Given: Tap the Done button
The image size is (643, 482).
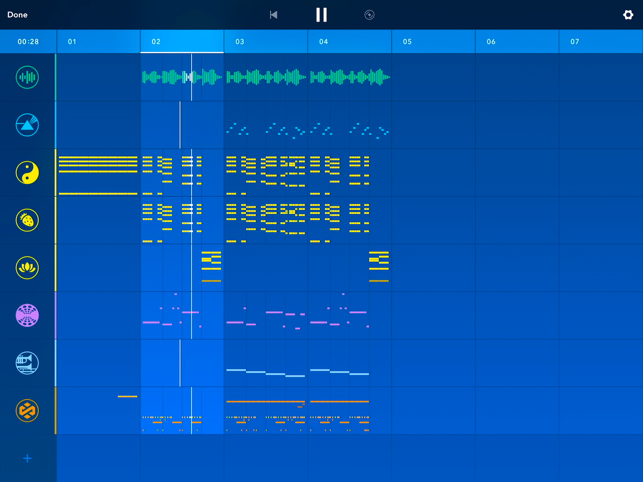Looking at the screenshot, I should click(17, 15).
